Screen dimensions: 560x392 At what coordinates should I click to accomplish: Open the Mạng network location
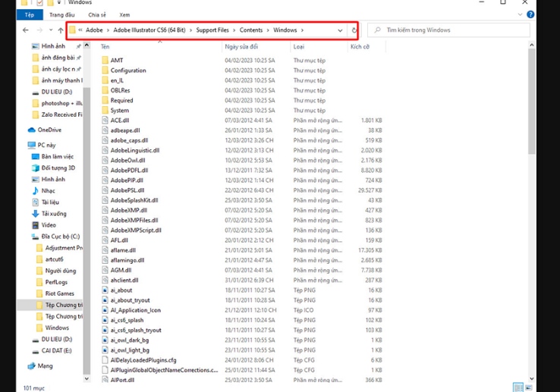coord(45,365)
